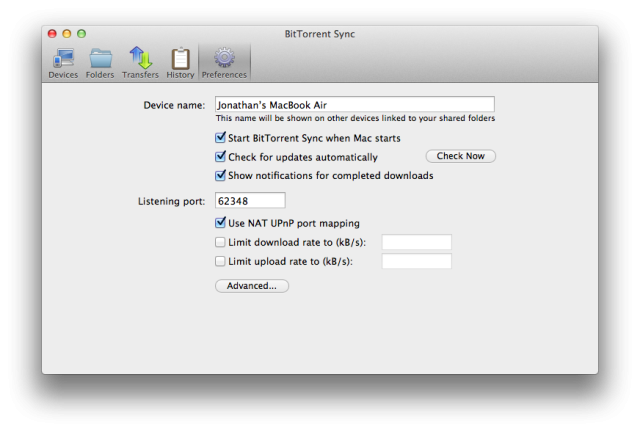Click the Listening port field
The height and width of the screenshot is (432, 640).
click(x=250, y=200)
